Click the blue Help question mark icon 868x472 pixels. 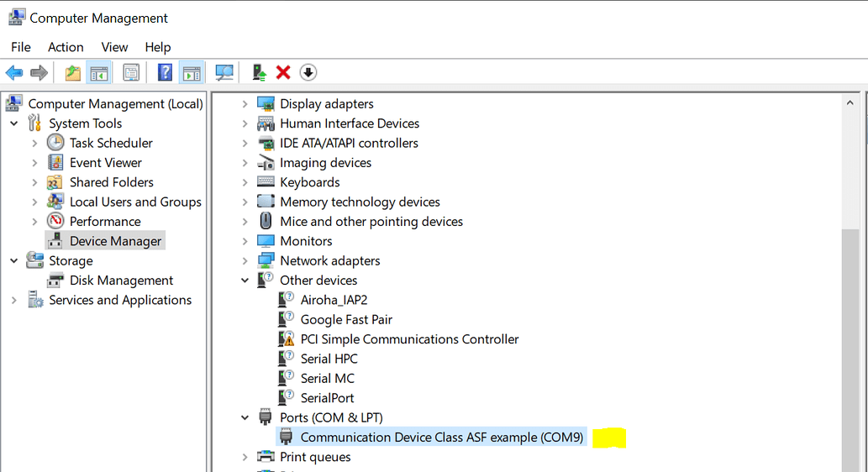[165, 72]
